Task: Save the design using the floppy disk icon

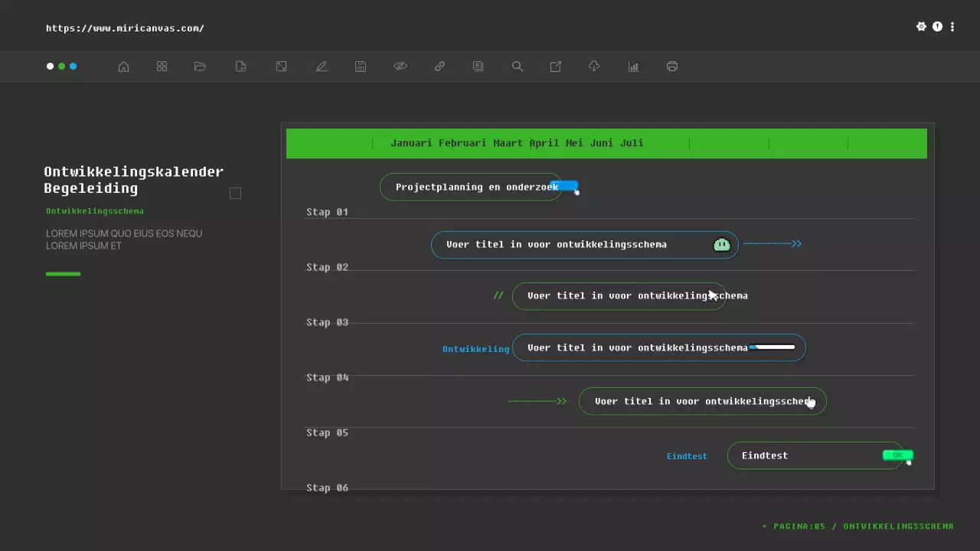Action: tap(360, 66)
